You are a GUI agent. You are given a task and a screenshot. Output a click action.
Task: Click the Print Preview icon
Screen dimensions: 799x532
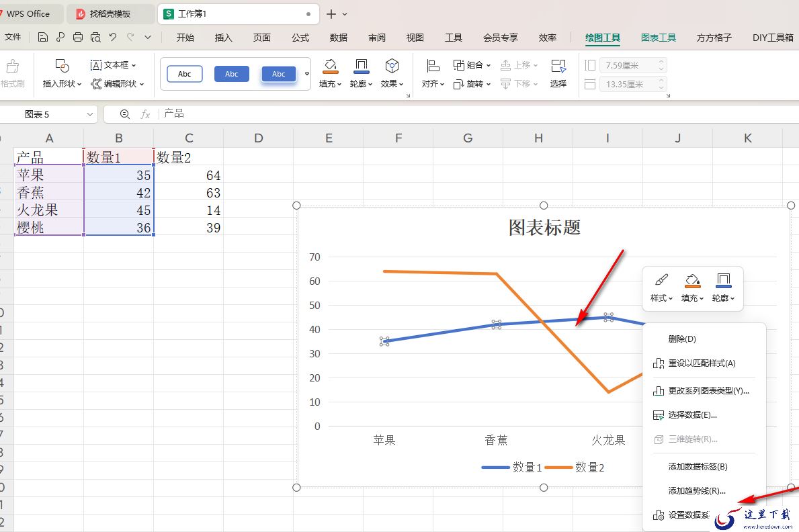[x=95, y=37]
